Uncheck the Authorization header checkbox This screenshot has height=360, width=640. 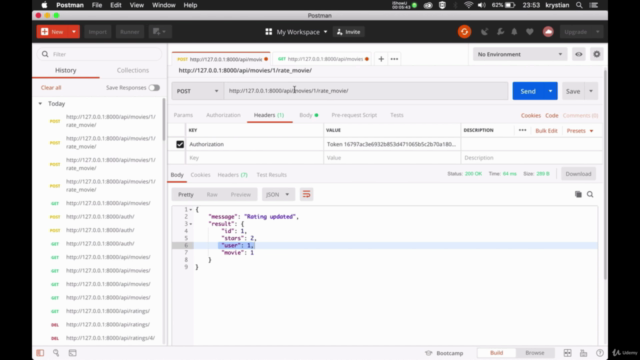click(180, 144)
